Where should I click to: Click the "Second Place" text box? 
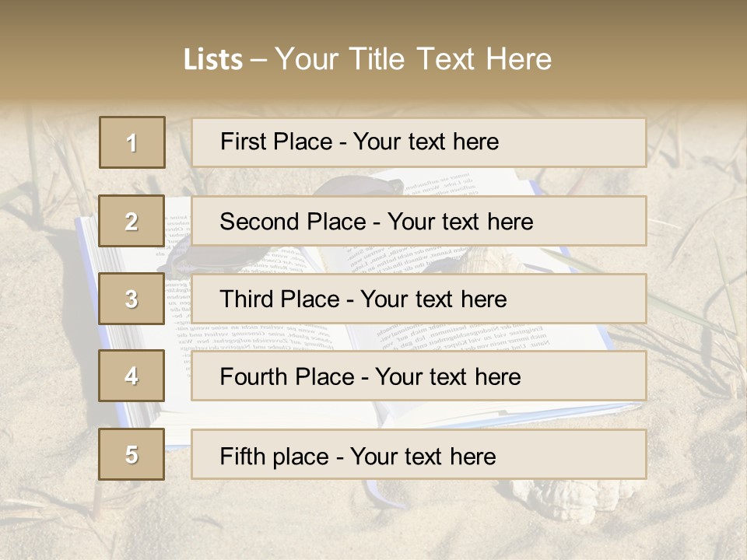419,221
